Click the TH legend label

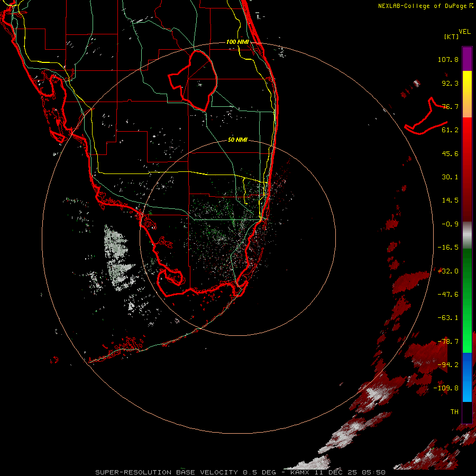454,412
